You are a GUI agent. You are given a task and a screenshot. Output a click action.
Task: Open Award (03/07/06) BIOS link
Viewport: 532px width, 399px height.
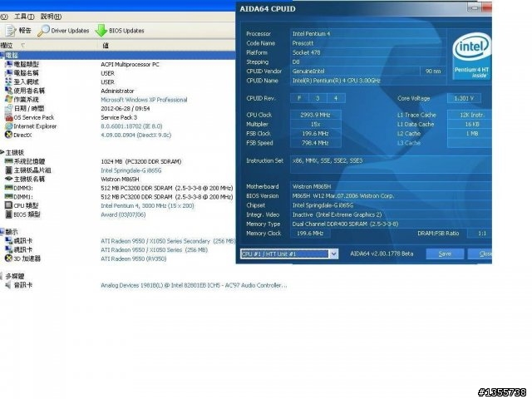(123, 214)
